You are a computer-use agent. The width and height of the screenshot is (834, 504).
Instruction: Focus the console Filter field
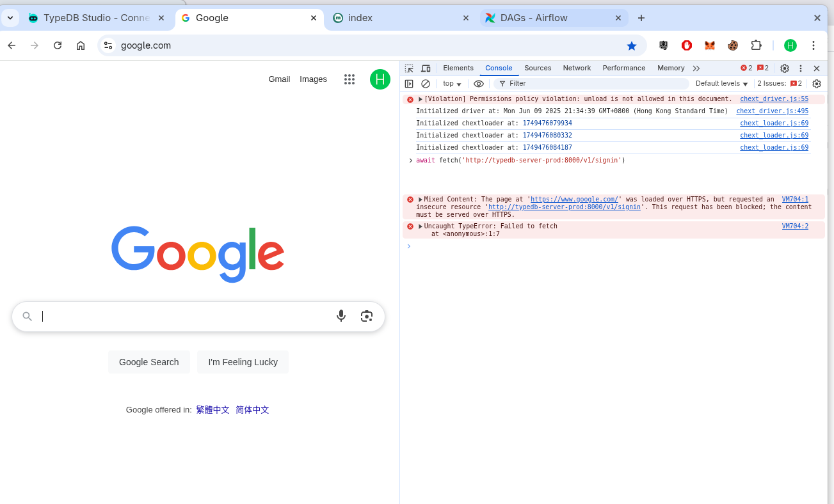(x=591, y=84)
